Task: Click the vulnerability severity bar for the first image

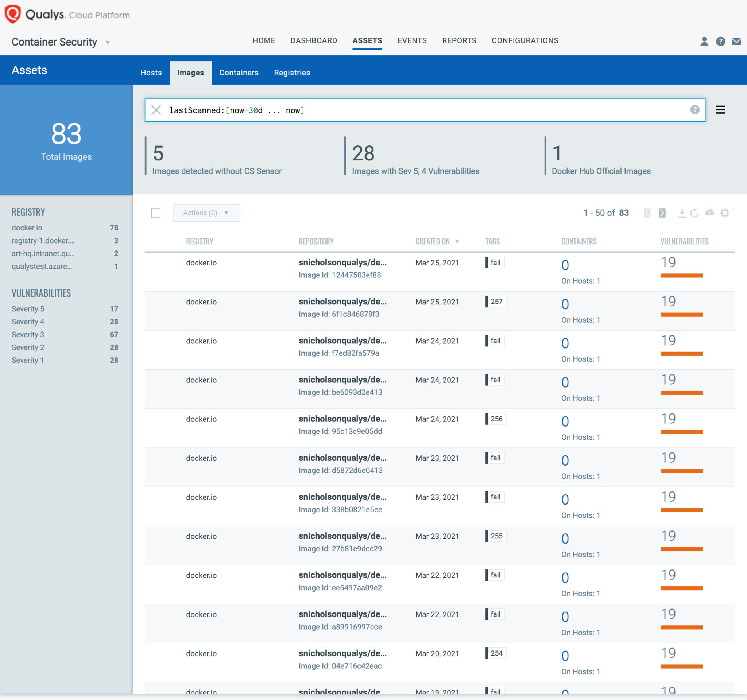Action: coord(681,275)
